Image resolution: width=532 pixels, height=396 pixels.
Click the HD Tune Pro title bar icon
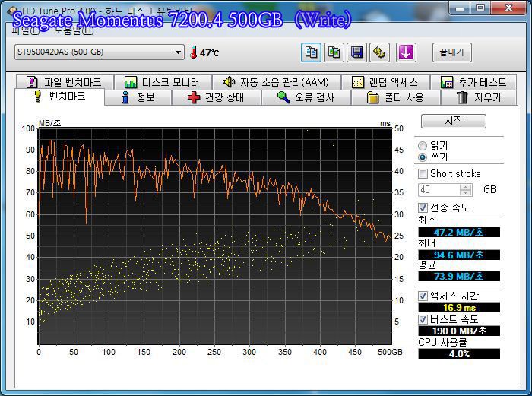[13, 11]
